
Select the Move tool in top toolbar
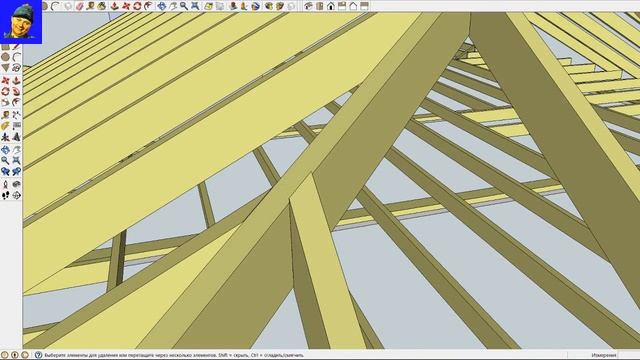click(x=126, y=6)
